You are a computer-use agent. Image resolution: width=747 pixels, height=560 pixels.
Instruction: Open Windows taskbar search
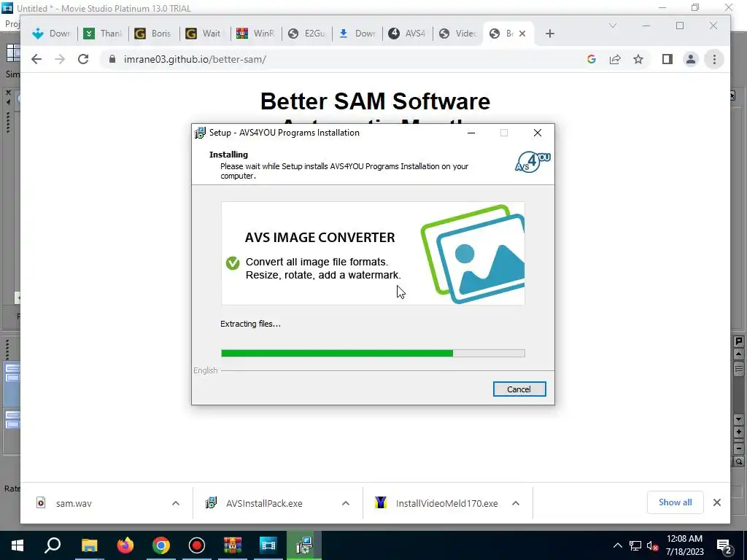53,545
